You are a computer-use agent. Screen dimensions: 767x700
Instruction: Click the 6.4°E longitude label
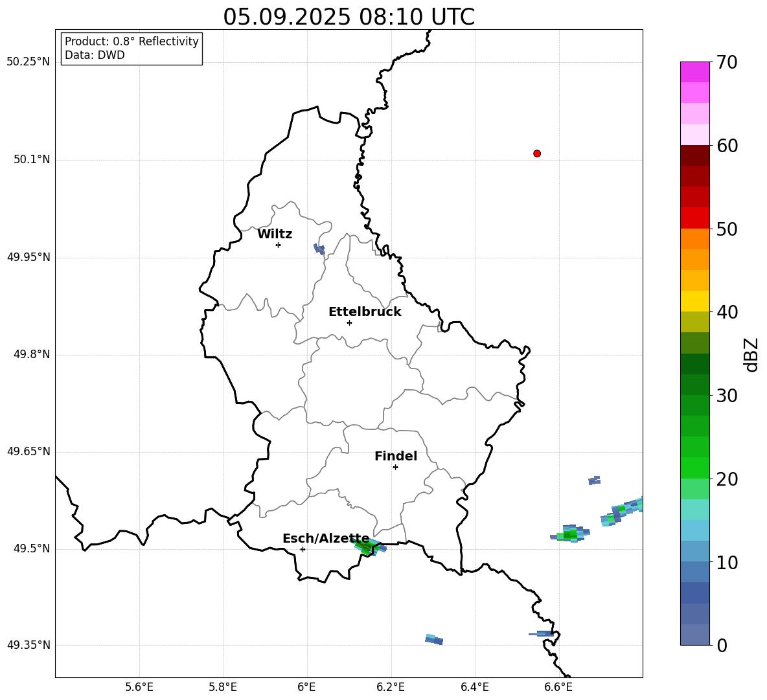474,687
